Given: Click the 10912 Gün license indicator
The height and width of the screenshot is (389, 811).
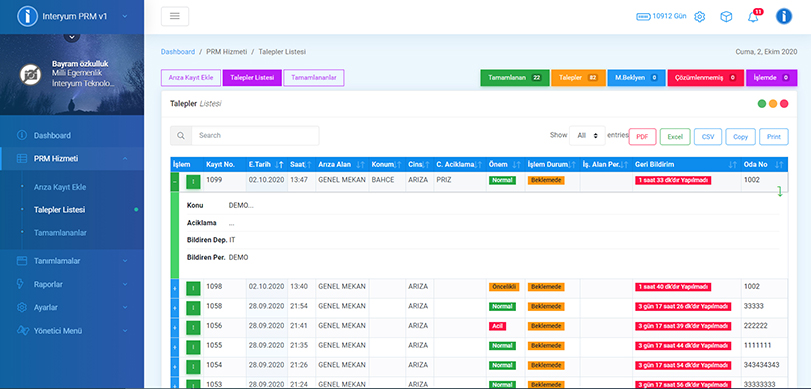Looking at the screenshot, I should tap(661, 16).
